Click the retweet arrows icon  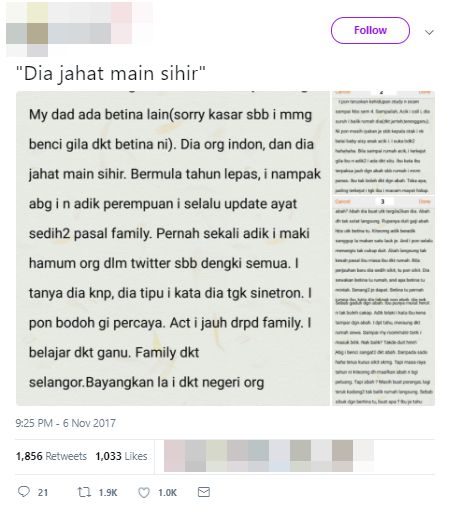tap(84, 492)
